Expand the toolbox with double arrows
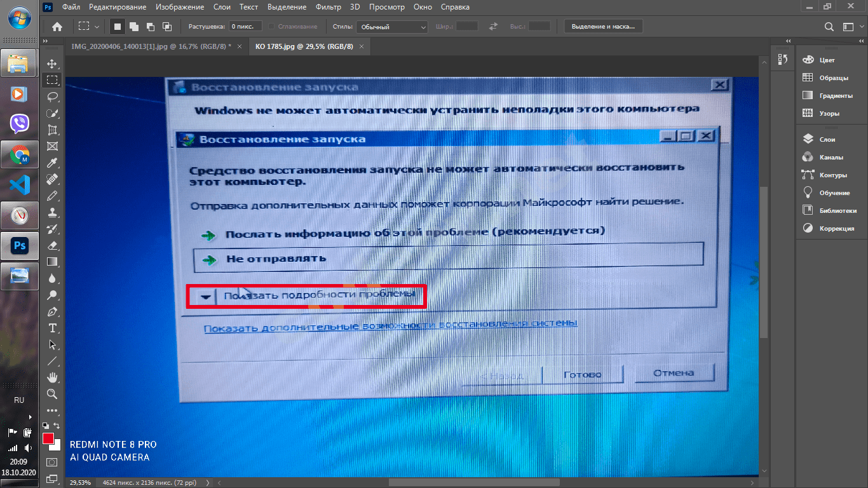The height and width of the screenshot is (488, 868). pyautogui.click(x=45, y=42)
